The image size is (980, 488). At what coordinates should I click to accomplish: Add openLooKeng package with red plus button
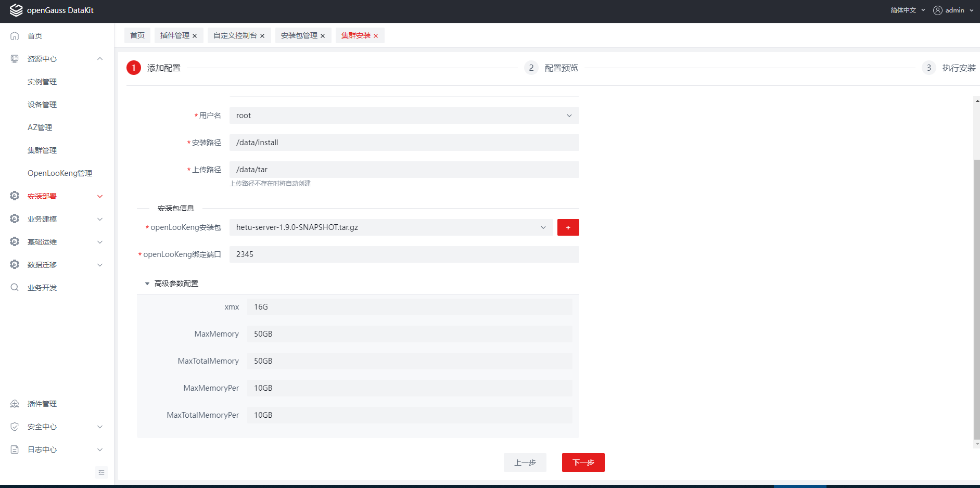tap(568, 227)
